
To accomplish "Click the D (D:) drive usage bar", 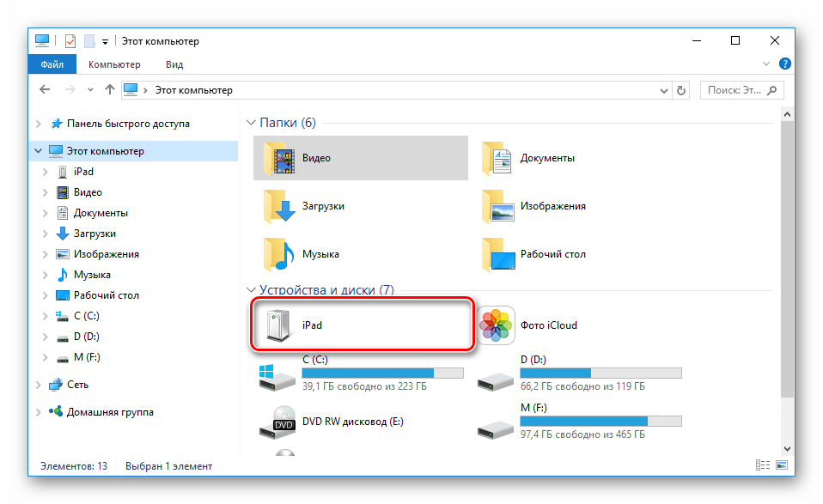I will (600, 373).
